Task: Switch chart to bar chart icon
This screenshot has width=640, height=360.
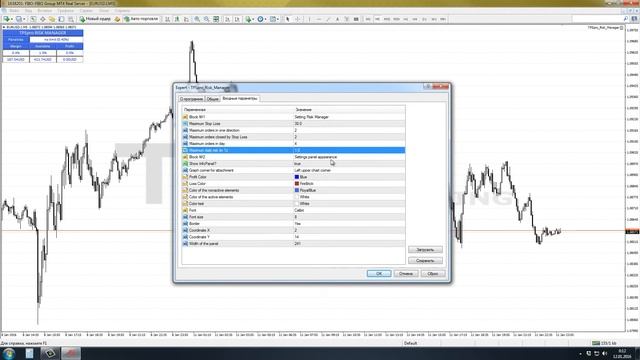Action: pos(167,19)
